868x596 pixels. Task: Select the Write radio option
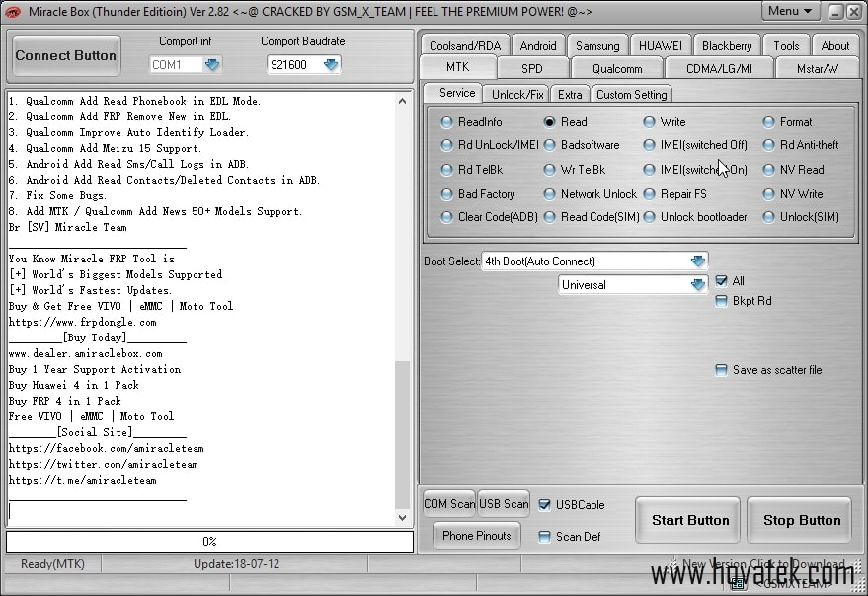pos(649,122)
